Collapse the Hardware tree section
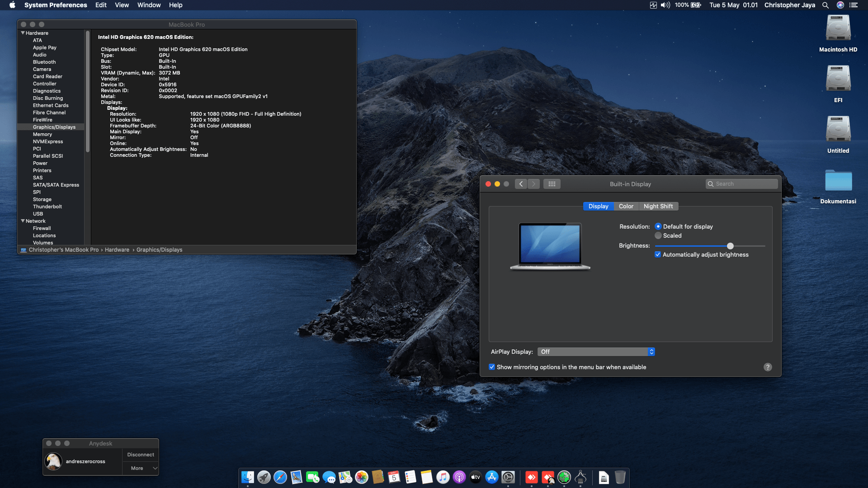This screenshot has width=868, height=488. point(23,33)
